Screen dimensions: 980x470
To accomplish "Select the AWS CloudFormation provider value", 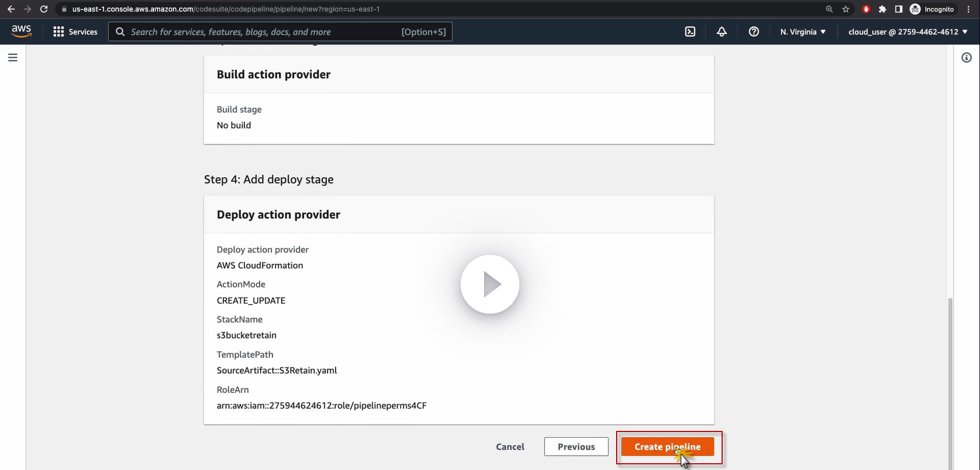I will click(x=260, y=266).
